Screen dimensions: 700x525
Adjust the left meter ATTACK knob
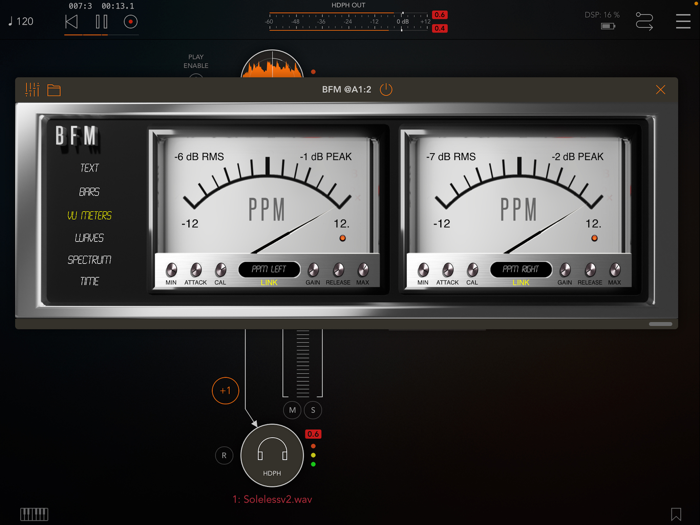pyautogui.click(x=196, y=270)
